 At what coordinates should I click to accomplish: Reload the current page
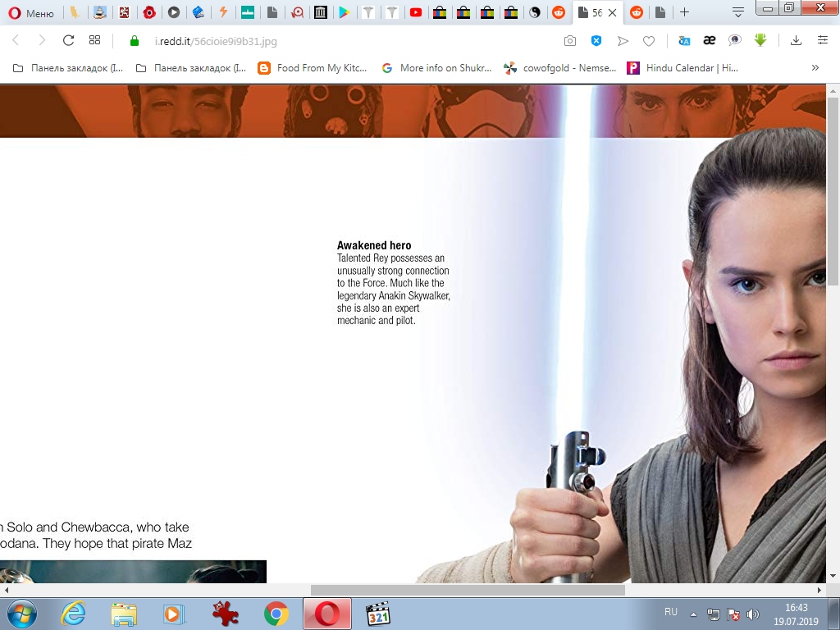click(x=68, y=40)
